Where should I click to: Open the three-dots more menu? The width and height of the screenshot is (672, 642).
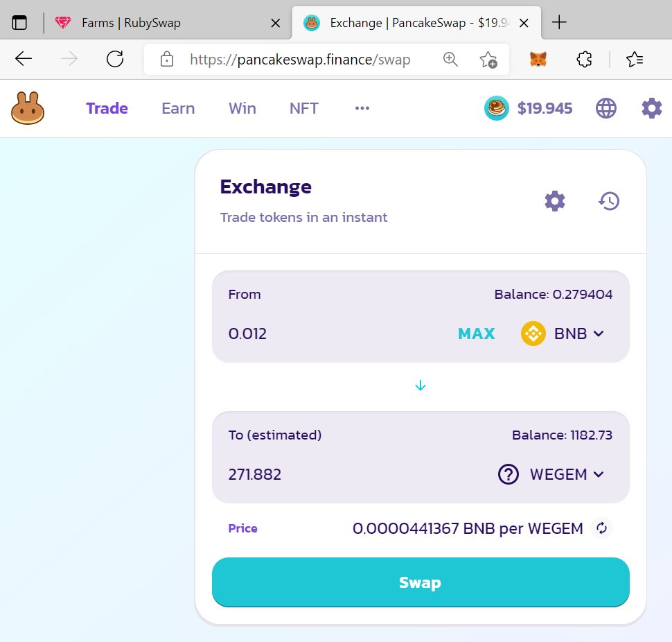click(x=362, y=108)
